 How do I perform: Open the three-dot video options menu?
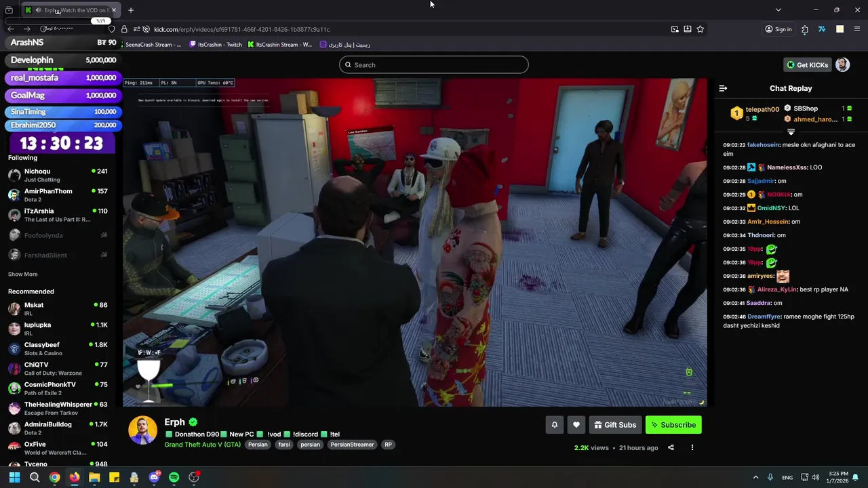tap(692, 447)
